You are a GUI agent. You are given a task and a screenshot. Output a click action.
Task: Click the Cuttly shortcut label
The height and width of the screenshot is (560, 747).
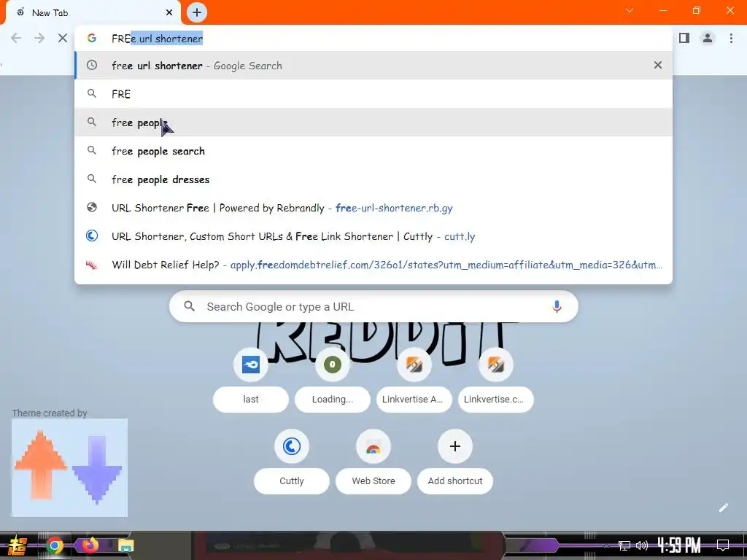click(x=292, y=481)
